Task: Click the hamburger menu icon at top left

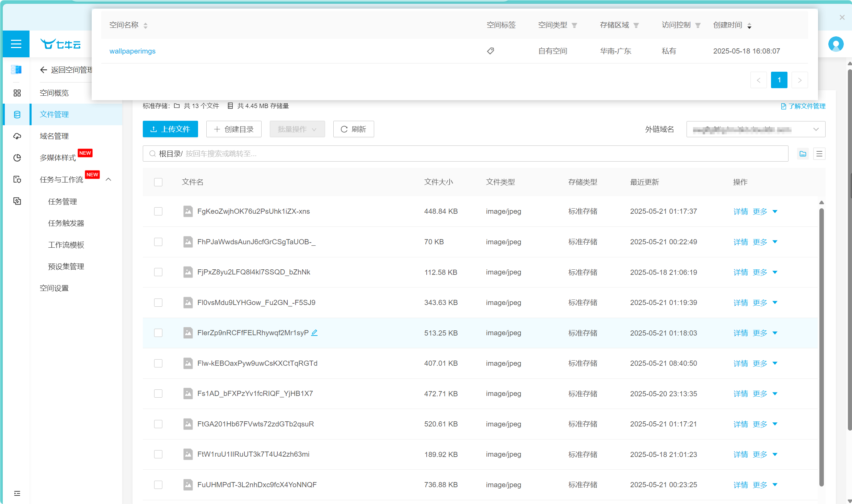Action: 16,44
